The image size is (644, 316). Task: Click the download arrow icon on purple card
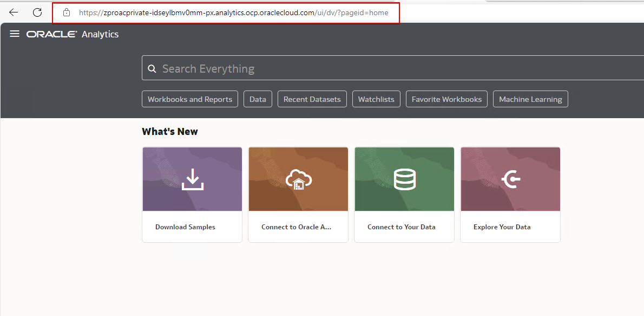[x=193, y=179]
